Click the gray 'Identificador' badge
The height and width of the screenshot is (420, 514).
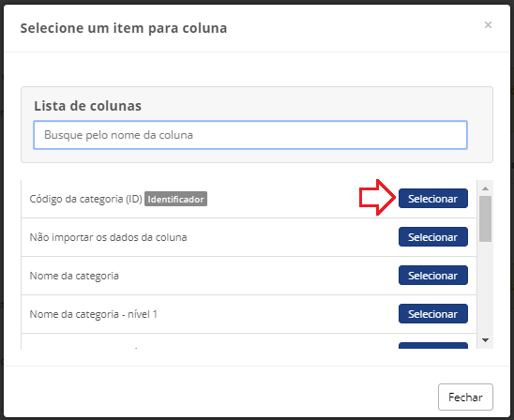coord(175,199)
